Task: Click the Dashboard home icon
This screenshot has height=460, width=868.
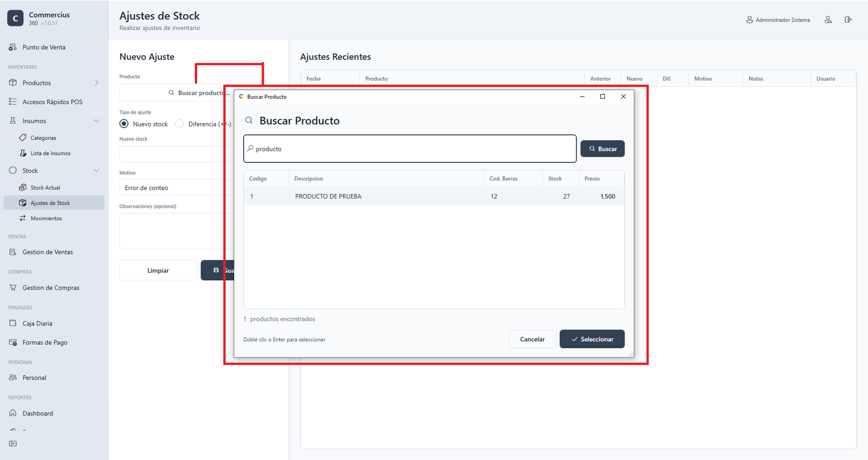Action: tap(12, 413)
